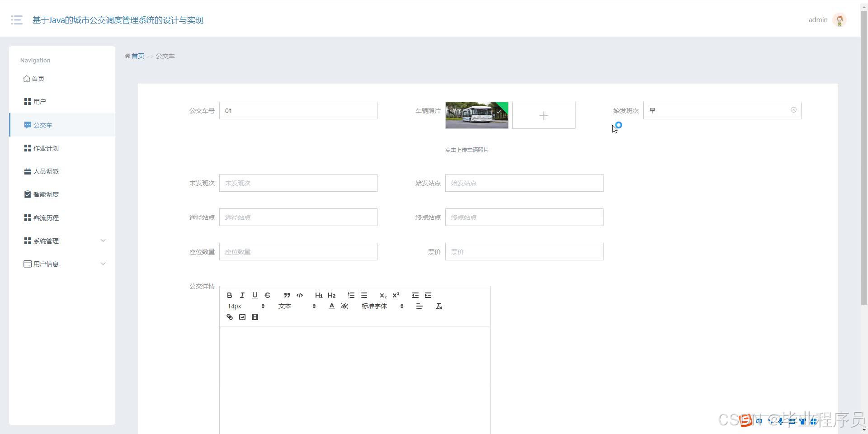Decrease indent in the editor
This screenshot has height=434, width=868.
tap(415, 295)
